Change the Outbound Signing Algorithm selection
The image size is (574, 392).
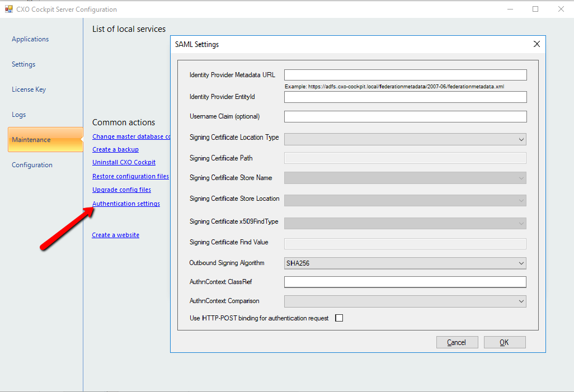pos(404,263)
